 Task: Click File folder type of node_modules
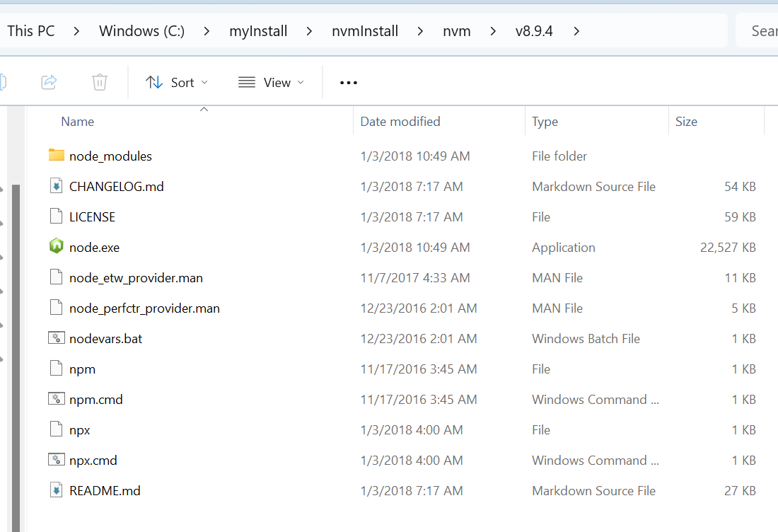click(559, 156)
